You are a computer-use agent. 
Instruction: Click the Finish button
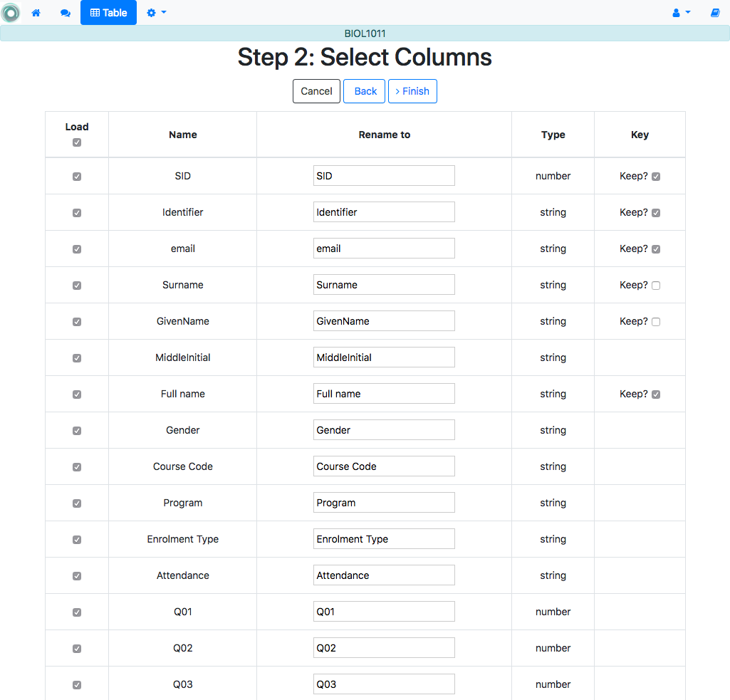pyautogui.click(x=412, y=91)
